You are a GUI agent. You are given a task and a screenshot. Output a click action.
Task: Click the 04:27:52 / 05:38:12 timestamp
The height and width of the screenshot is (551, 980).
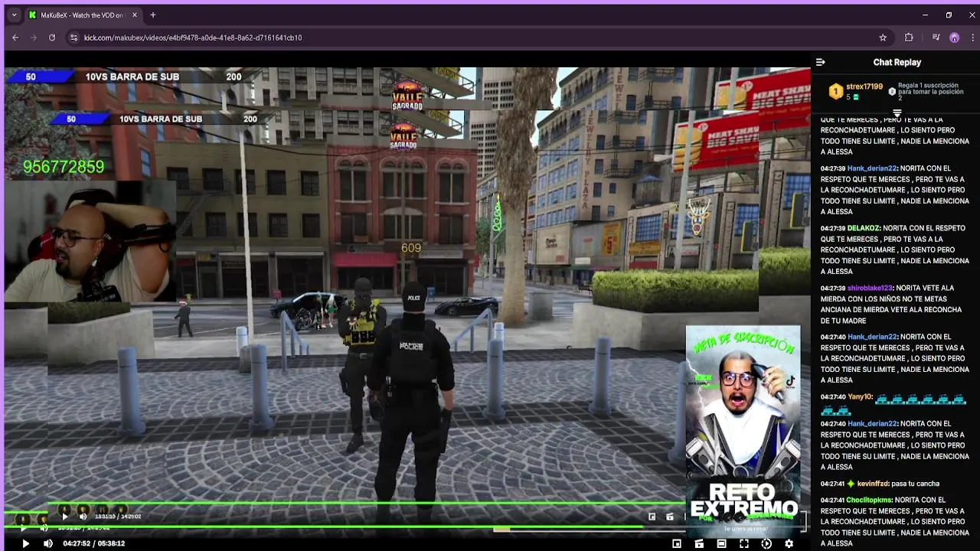click(x=93, y=543)
